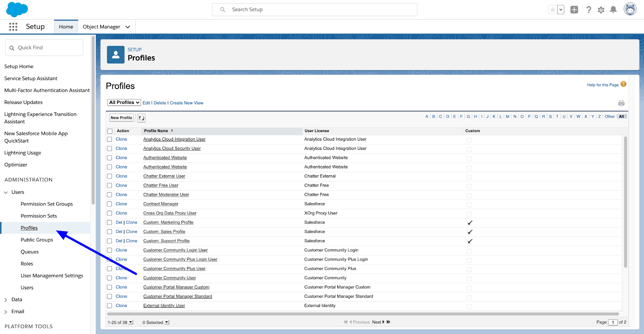
Task: Clone the Chatter Moderator User profile
Action: [x=121, y=195]
